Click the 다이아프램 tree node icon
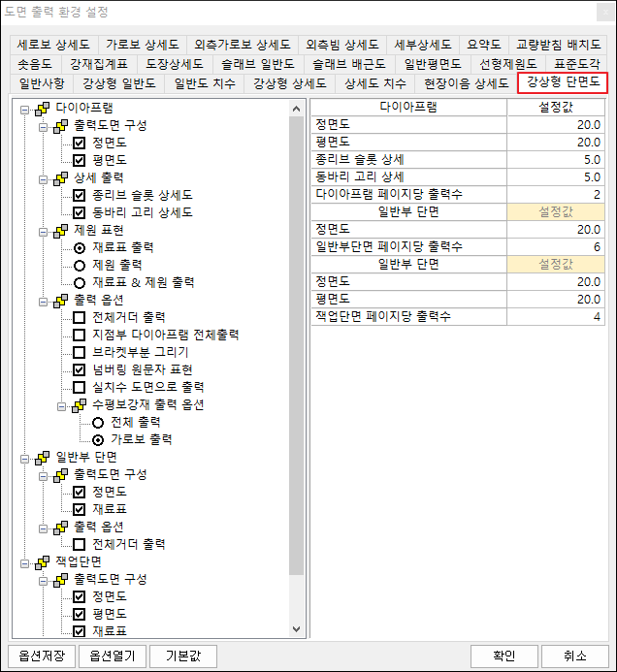The width and height of the screenshot is (617, 672). [42, 109]
